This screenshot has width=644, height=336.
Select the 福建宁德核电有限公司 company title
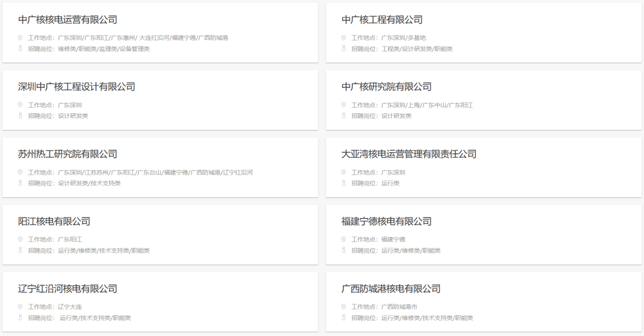point(386,222)
